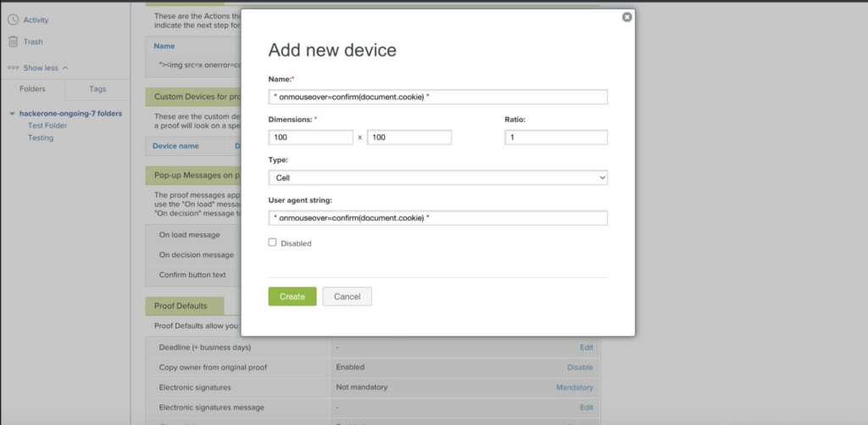Click the Mandatory link for Electronic signatures
The width and height of the screenshot is (868, 425).
click(x=574, y=388)
